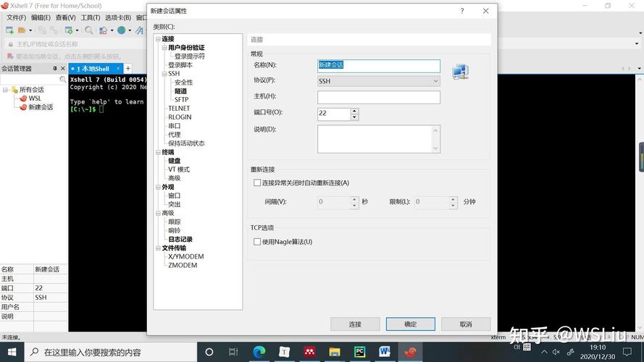Close the 本地Shell tab

118,68
